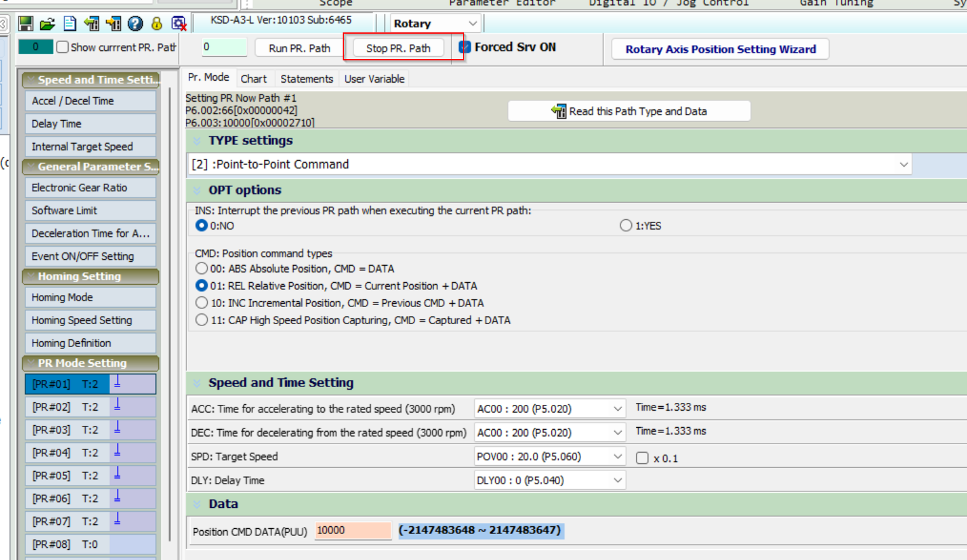Open the DEC deceleration time dropdown
Screen dimensions: 967x560
click(550, 433)
